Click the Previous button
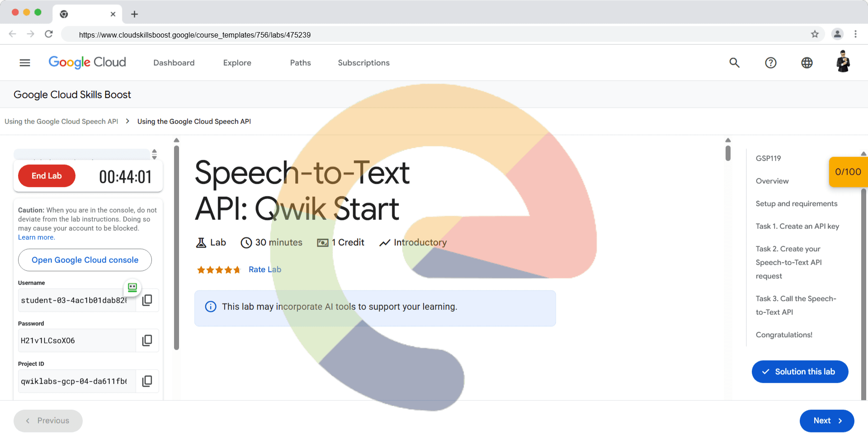 (x=48, y=421)
